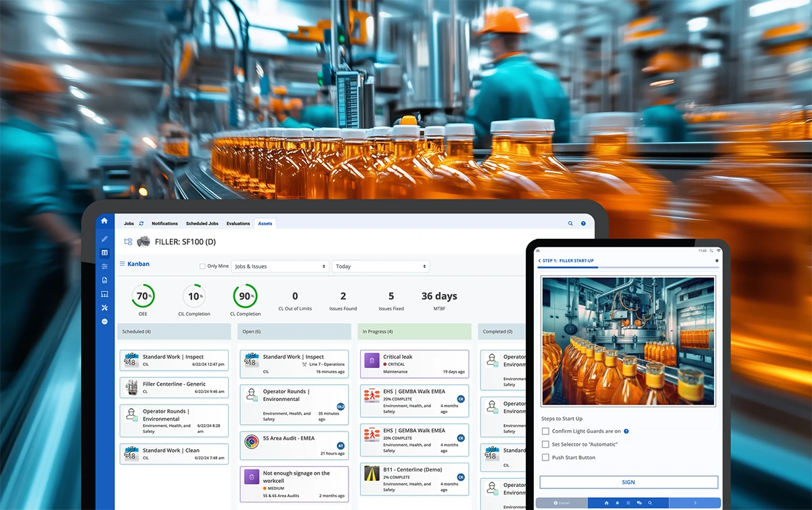The height and width of the screenshot is (510, 812).
Task: Expand the Today date range dropdown
Action: pyautogui.click(x=381, y=266)
